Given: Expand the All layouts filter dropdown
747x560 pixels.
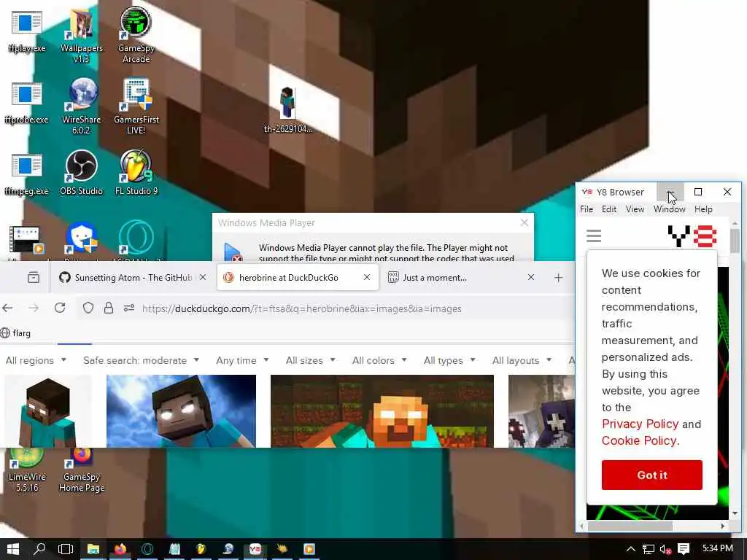Looking at the screenshot, I should [522, 360].
